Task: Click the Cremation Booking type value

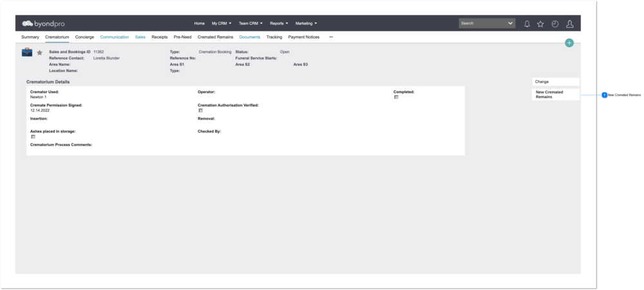Action: point(215,52)
